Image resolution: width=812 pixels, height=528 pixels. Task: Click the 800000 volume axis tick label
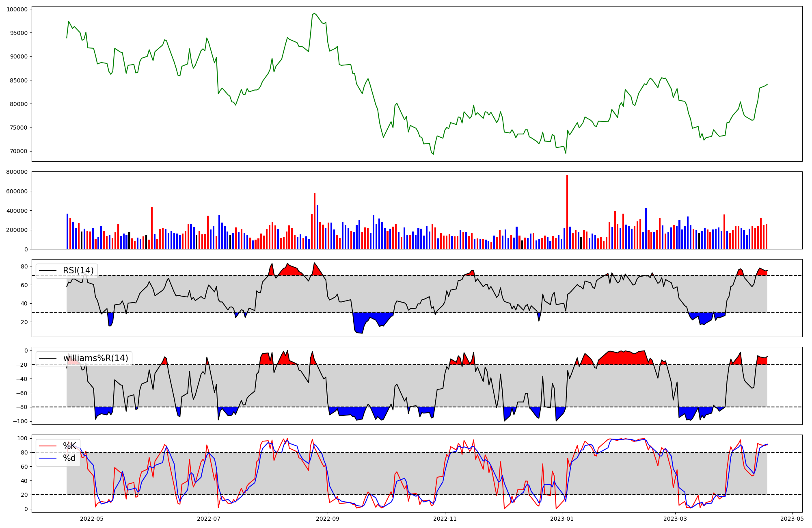pos(17,172)
